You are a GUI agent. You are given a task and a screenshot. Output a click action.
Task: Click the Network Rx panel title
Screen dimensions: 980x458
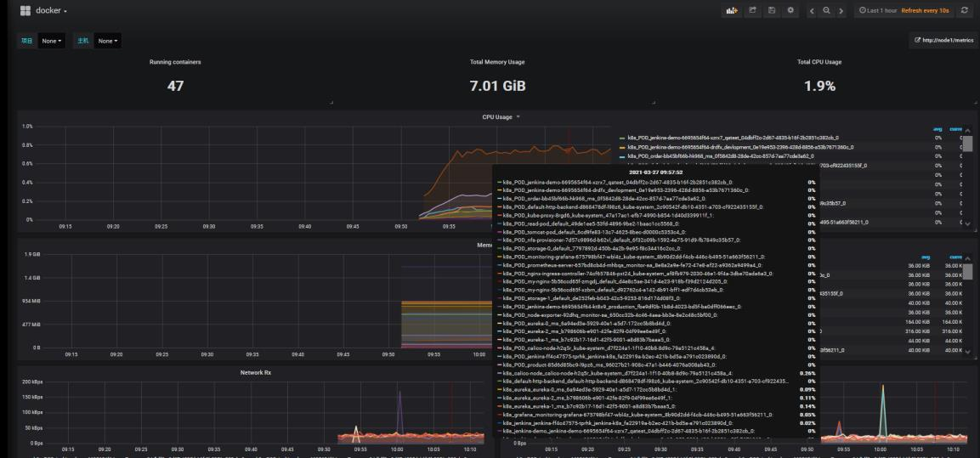pos(256,372)
